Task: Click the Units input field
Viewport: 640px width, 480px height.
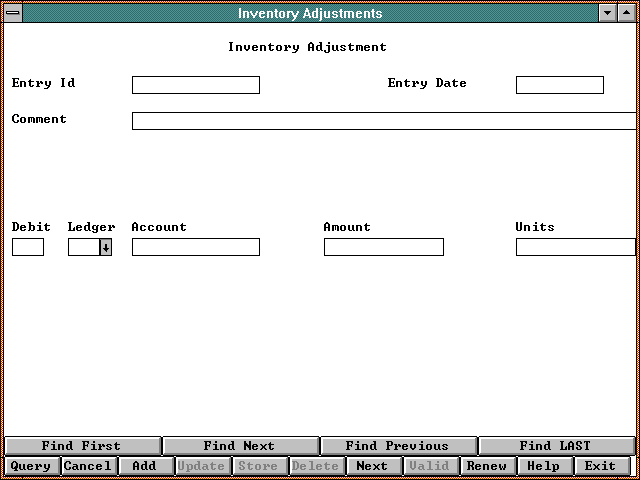Action: (x=575, y=247)
